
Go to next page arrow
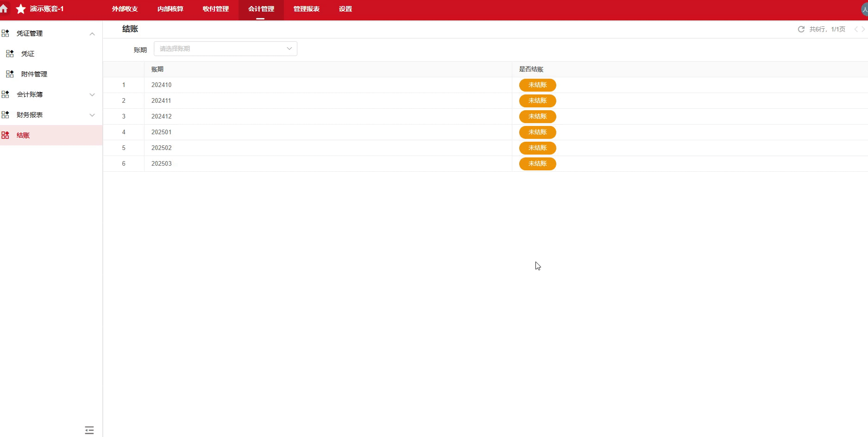click(x=863, y=29)
